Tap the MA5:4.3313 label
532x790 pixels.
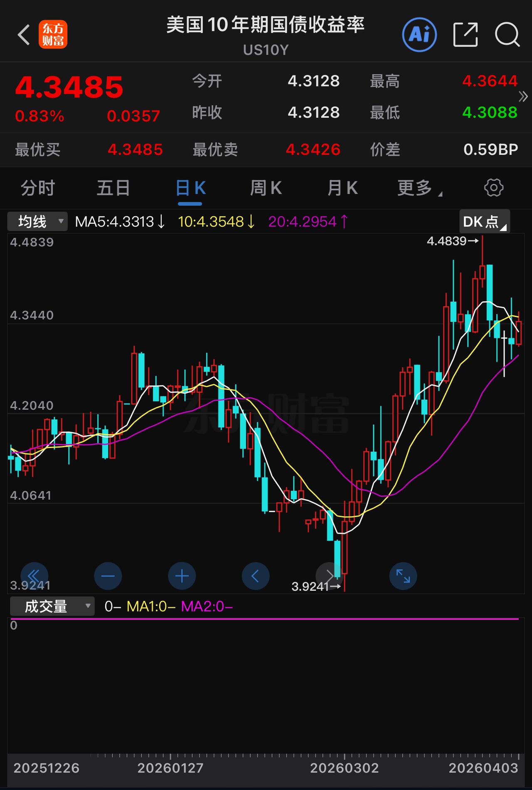pyautogui.click(x=120, y=222)
